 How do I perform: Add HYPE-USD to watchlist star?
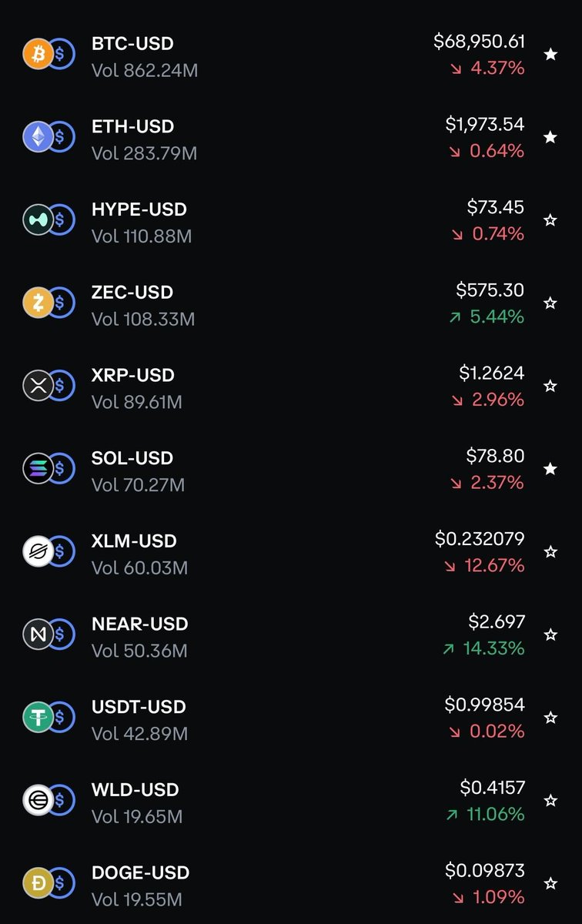click(550, 220)
